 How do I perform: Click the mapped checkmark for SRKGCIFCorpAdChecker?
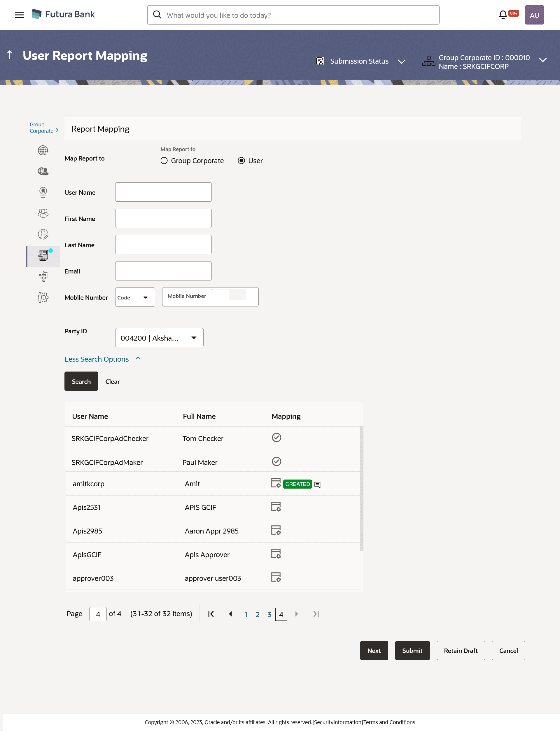276,438
